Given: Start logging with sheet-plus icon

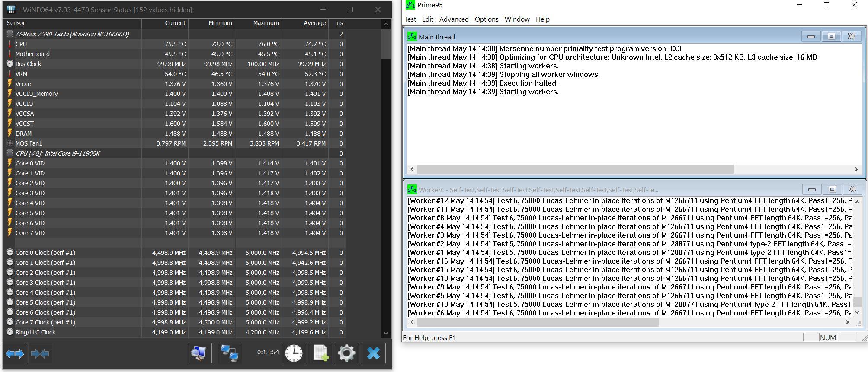Looking at the screenshot, I should (320, 353).
